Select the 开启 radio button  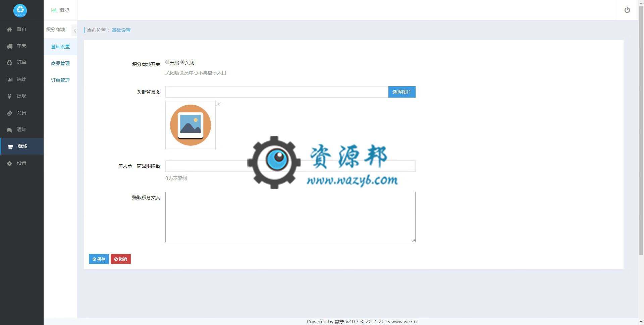click(167, 62)
